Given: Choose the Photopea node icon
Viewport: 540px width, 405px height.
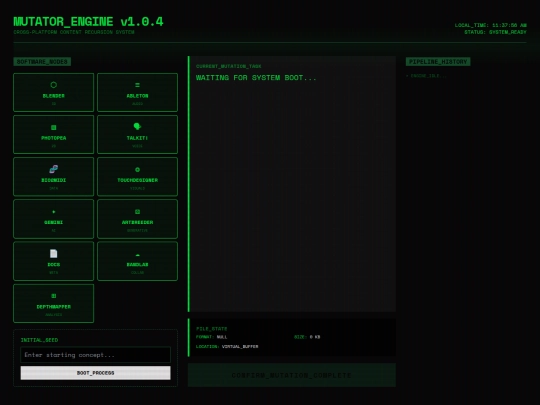Looking at the screenshot, I should (x=53, y=127).
